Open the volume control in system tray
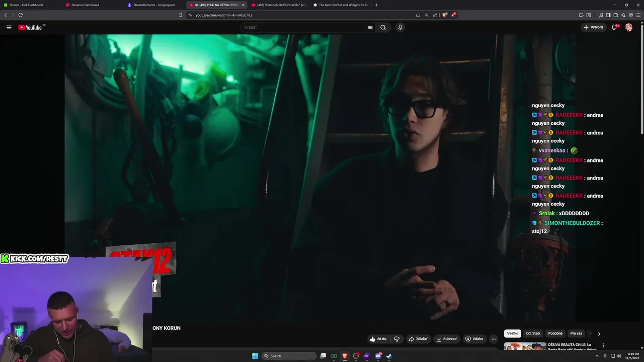 618,356
